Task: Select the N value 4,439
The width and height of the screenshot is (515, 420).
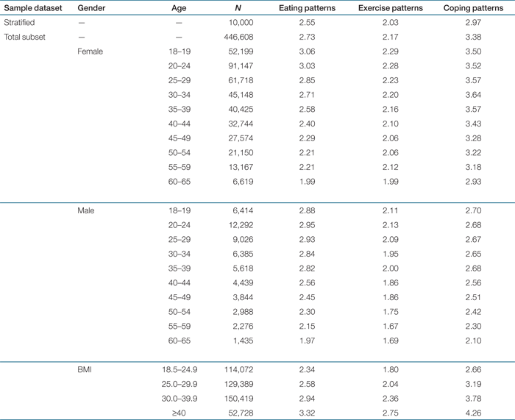Action: tap(244, 282)
